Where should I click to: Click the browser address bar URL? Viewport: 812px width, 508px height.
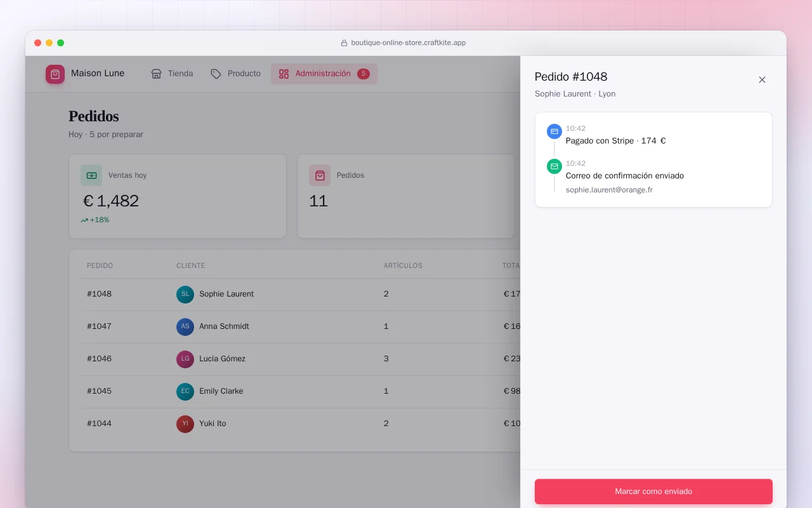pyautogui.click(x=409, y=43)
